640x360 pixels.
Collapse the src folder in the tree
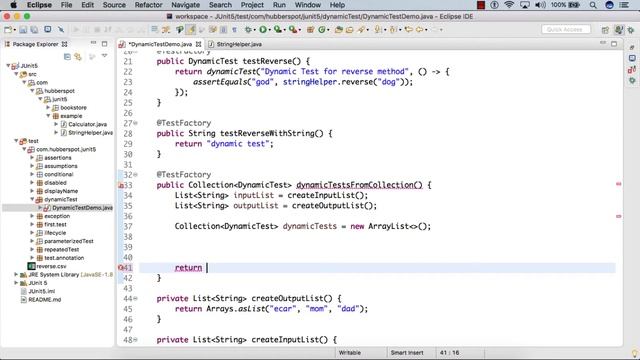pos(16,74)
